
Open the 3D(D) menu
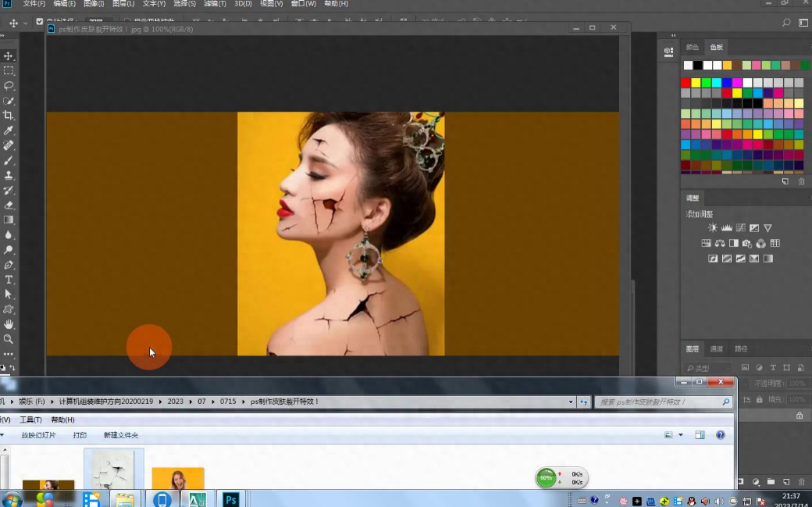(x=243, y=4)
